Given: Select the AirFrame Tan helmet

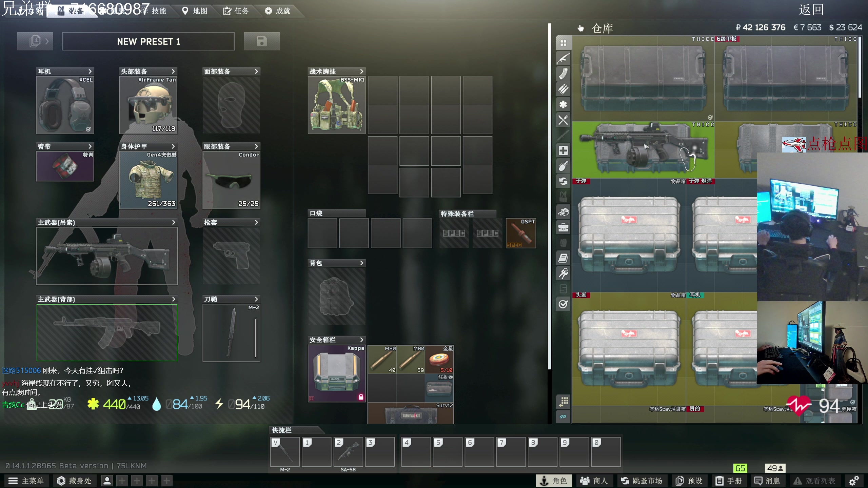Looking at the screenshot, I should (x=148, y=105).
